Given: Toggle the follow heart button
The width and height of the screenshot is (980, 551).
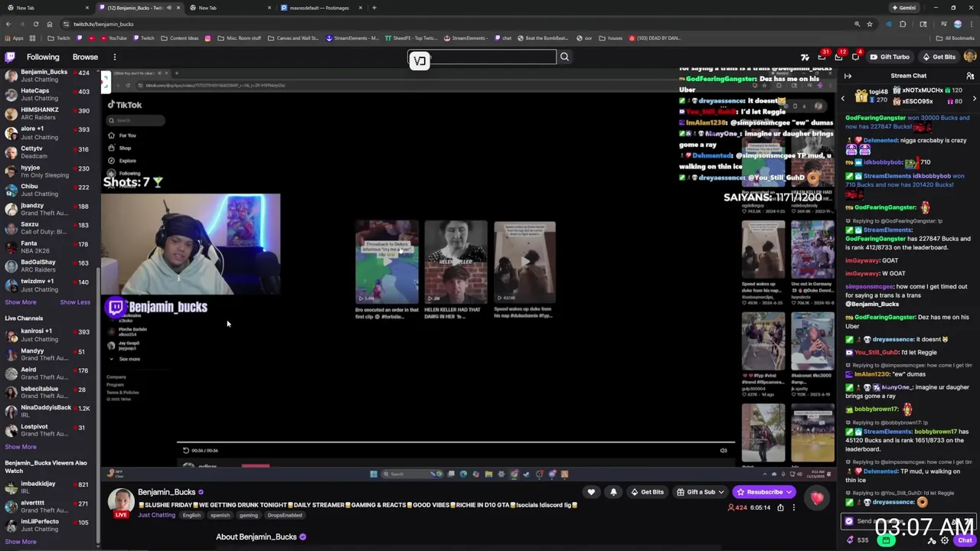Looking at the screenshot, I should [591, 492].
